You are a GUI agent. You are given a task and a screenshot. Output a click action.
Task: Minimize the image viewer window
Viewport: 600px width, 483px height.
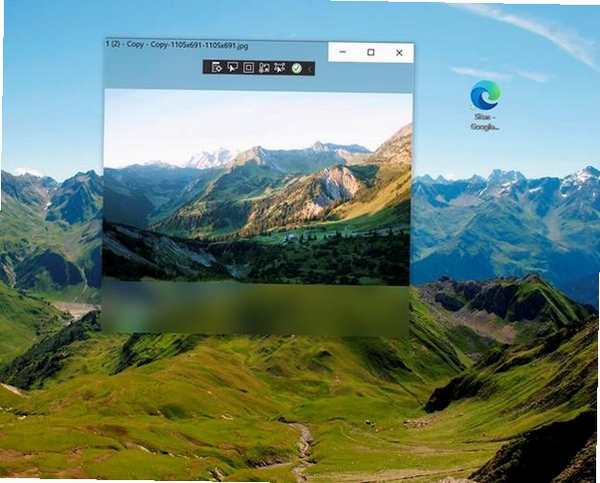343,52
